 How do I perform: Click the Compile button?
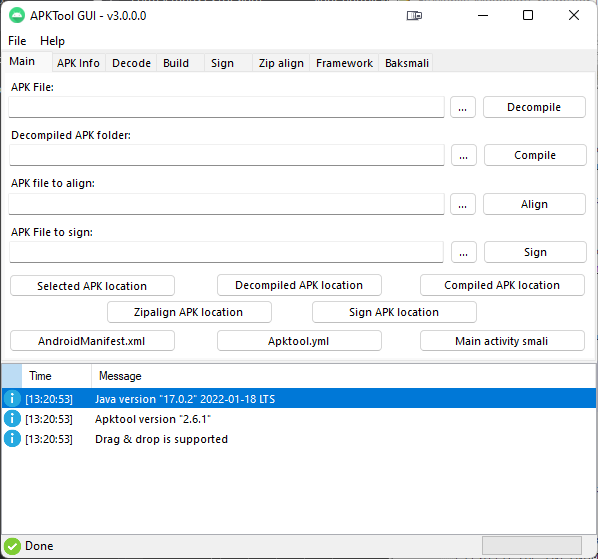pos(535,155)
